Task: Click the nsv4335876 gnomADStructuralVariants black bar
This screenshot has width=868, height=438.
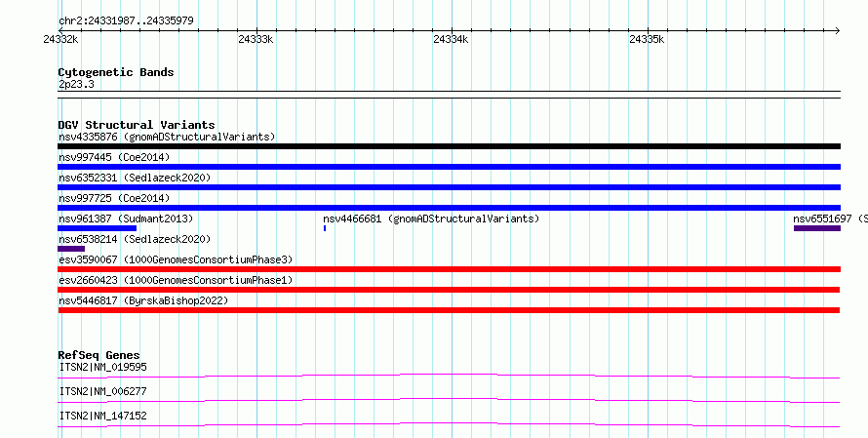Action: tap(449, 146)
